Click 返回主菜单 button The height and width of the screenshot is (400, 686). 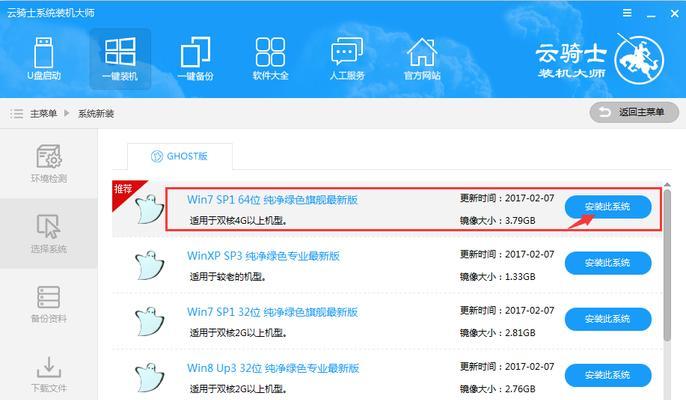[634, 112]
